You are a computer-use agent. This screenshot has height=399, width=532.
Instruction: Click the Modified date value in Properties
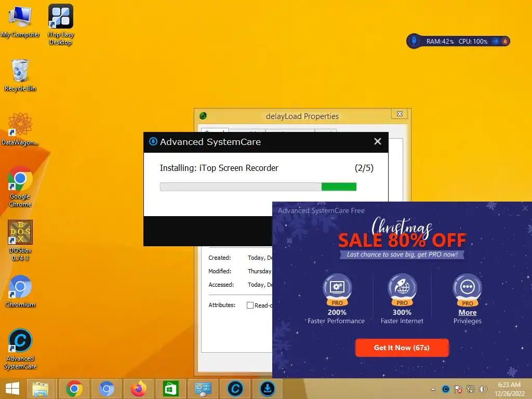click(260, 271)
